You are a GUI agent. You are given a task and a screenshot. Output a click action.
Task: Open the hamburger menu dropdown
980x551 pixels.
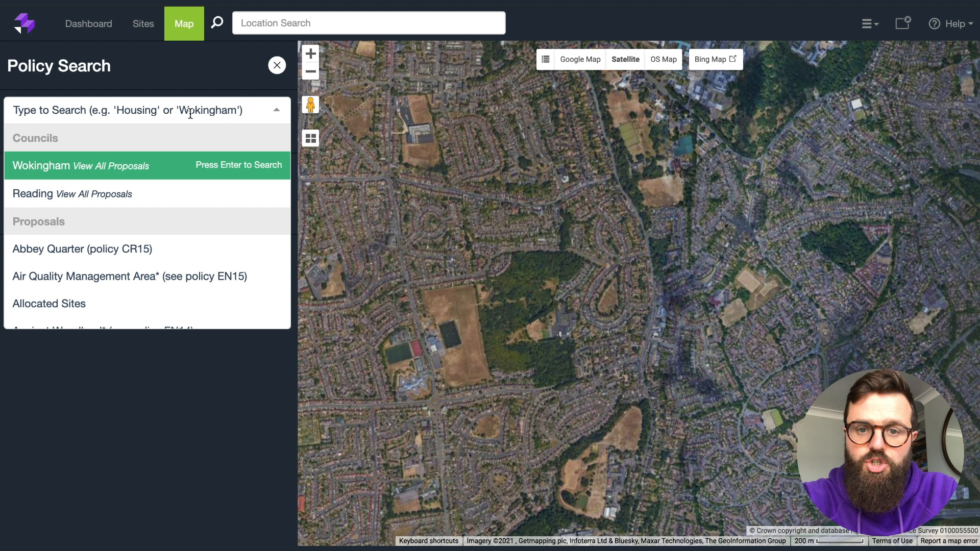pos(870,23)
